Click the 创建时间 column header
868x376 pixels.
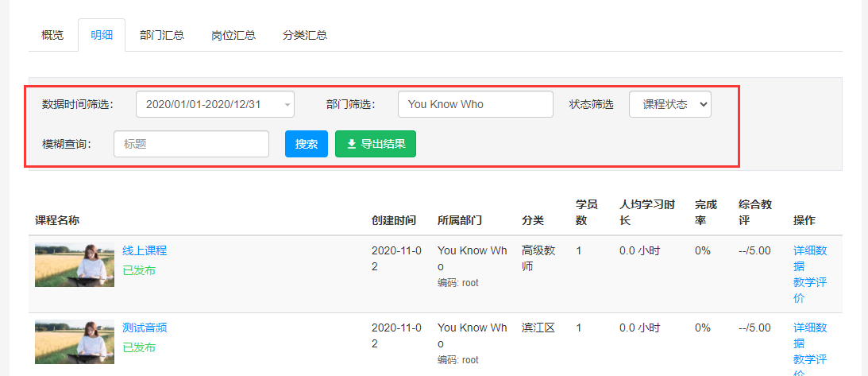(394, 220)
